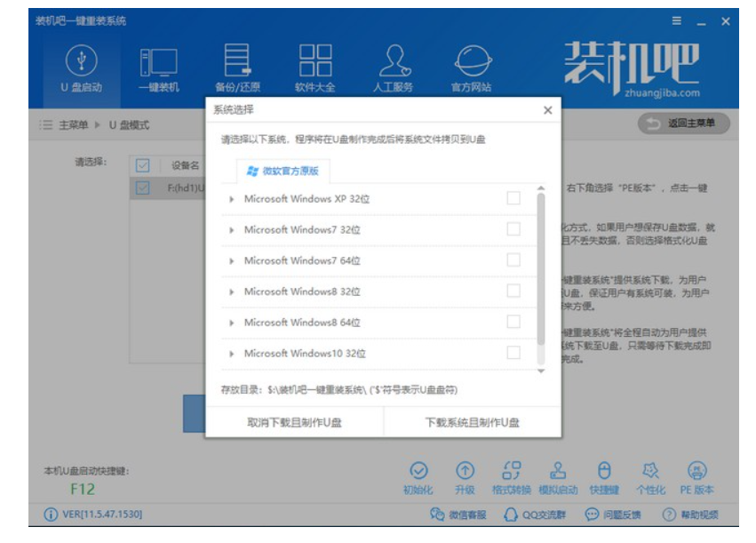Screen dimensions: 756x543
Task: Open 问题反馈 feedback
Action: [x=613, y=515]
